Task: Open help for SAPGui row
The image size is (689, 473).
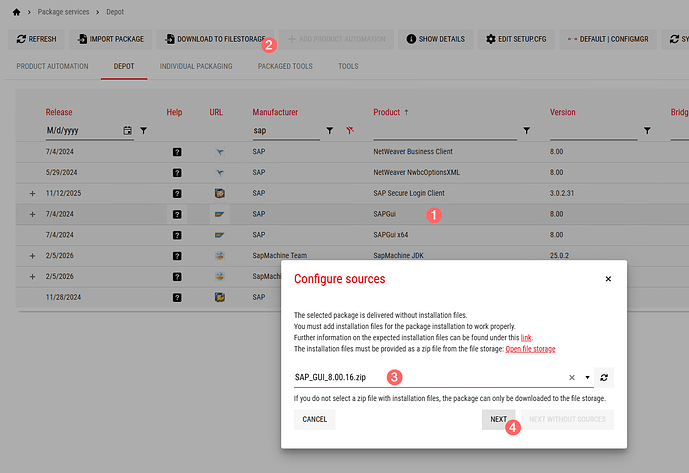Action: 177,215
